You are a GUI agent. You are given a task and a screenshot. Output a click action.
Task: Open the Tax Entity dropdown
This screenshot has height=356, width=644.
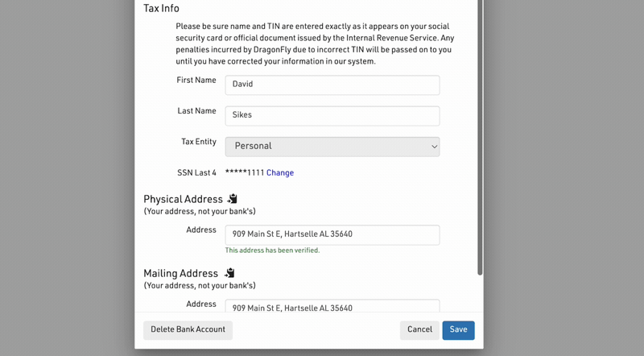coord(332,147)
